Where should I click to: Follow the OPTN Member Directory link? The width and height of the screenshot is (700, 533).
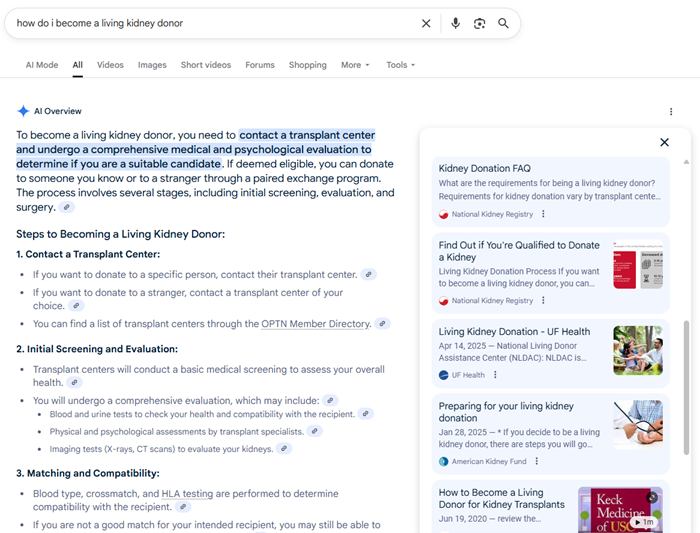coord(316,324)
